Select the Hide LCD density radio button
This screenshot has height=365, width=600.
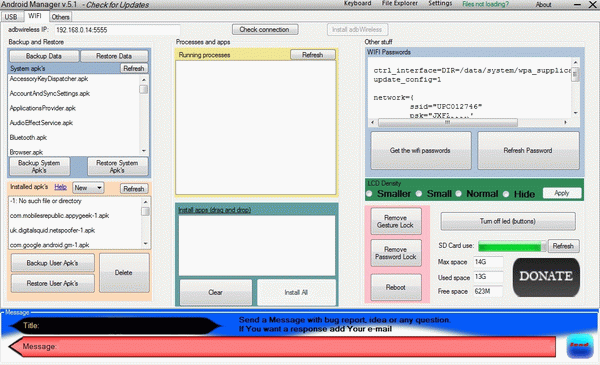pos(506,194)
